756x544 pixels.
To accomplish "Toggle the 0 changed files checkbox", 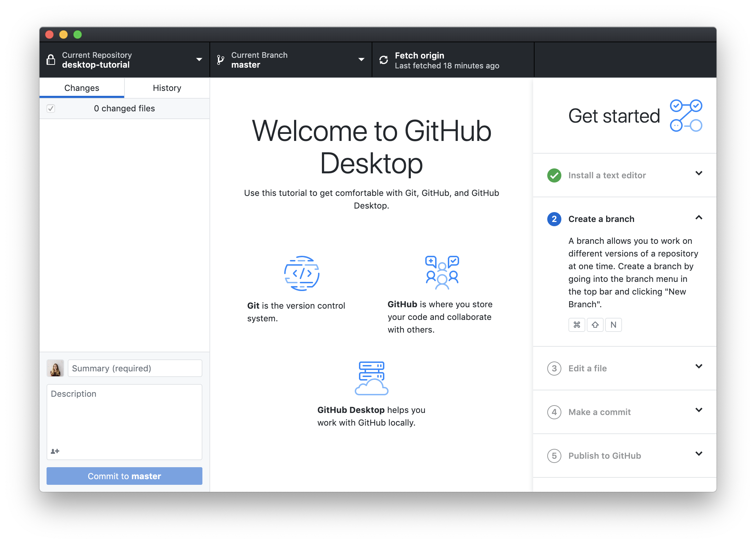I will click(51, 109).
